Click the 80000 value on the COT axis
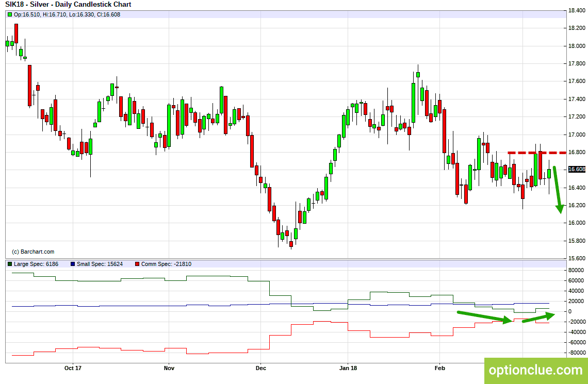Screen dimensions: 588x384 (x=576, y=270)
